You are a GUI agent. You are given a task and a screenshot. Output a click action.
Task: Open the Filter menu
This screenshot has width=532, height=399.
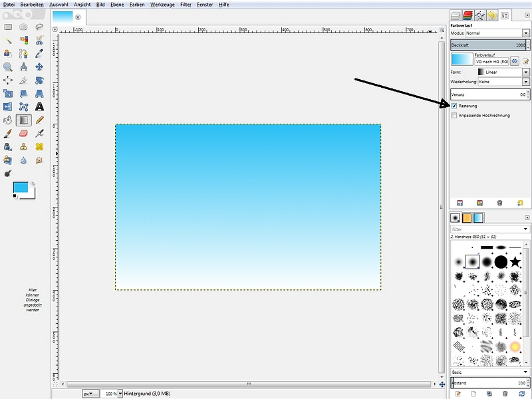(186, 4)
